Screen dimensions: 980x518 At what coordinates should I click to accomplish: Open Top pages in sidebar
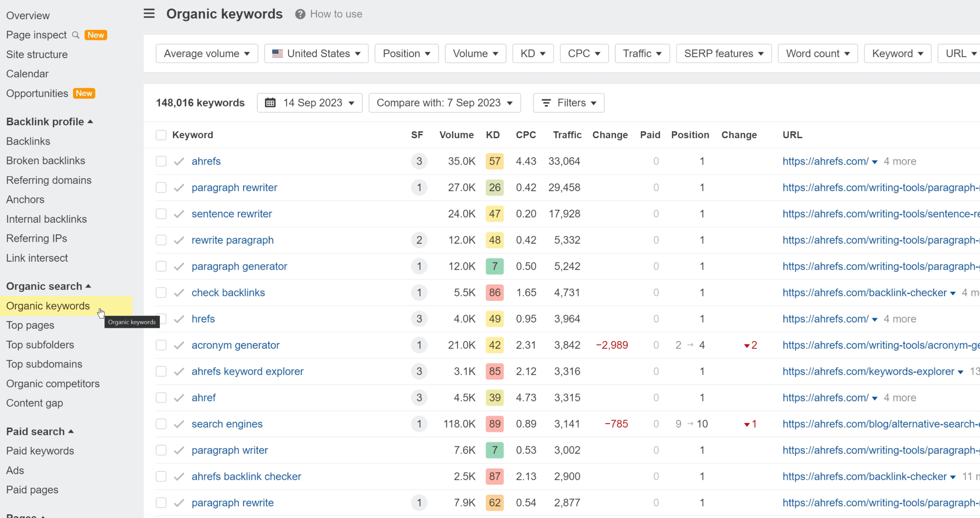pyautogui.click(x=30, y=325)
